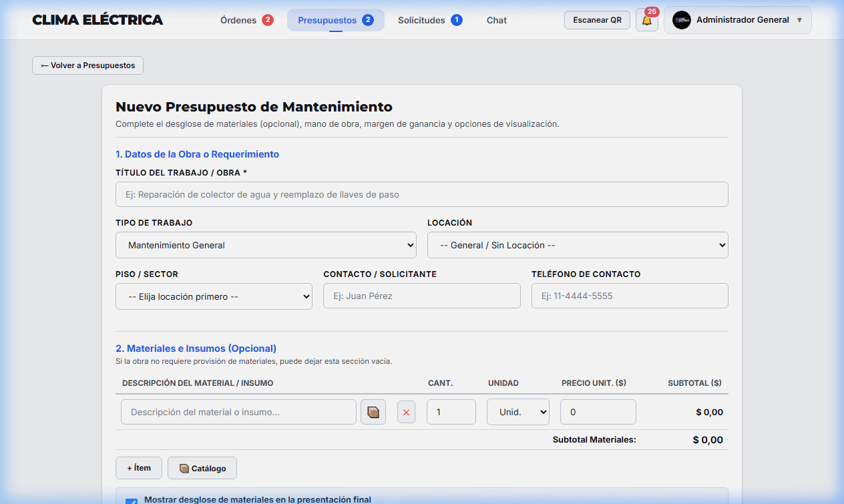Screen dimensions: 844x504
Task: Open the Catálogo button with box icon
Action: coord(202,468)
